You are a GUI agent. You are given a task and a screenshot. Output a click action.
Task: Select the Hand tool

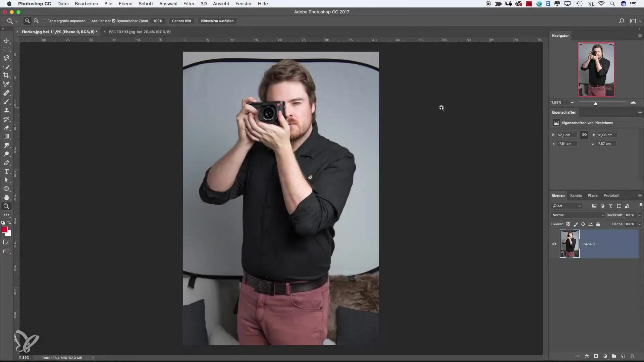pos(6,197)
